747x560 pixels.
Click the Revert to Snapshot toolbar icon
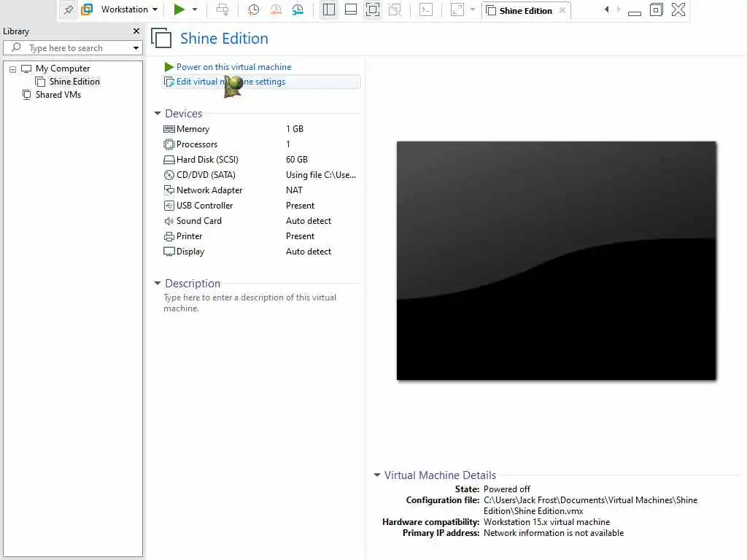(x=275, y=9)
